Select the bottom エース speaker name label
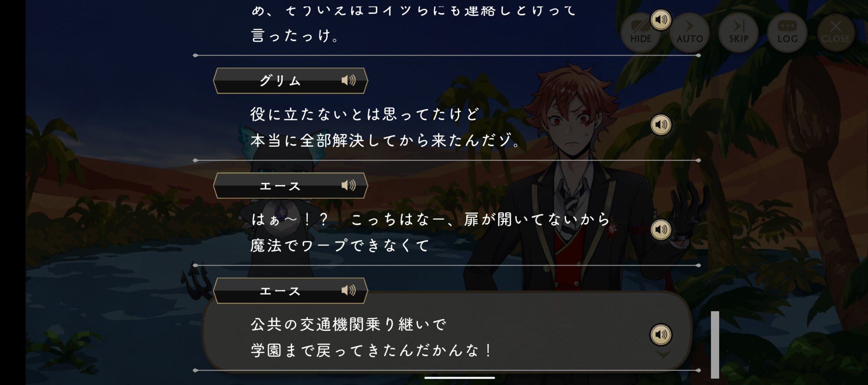 point(280,291)
